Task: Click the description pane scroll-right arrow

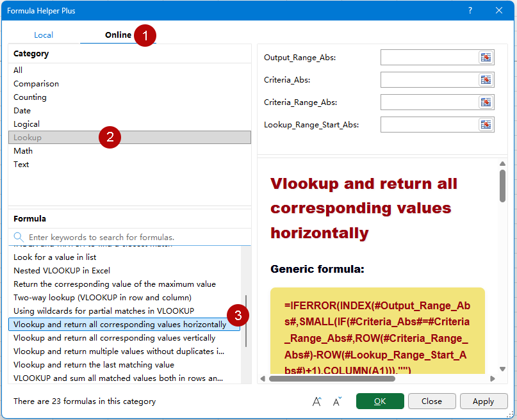Action: 492,379
